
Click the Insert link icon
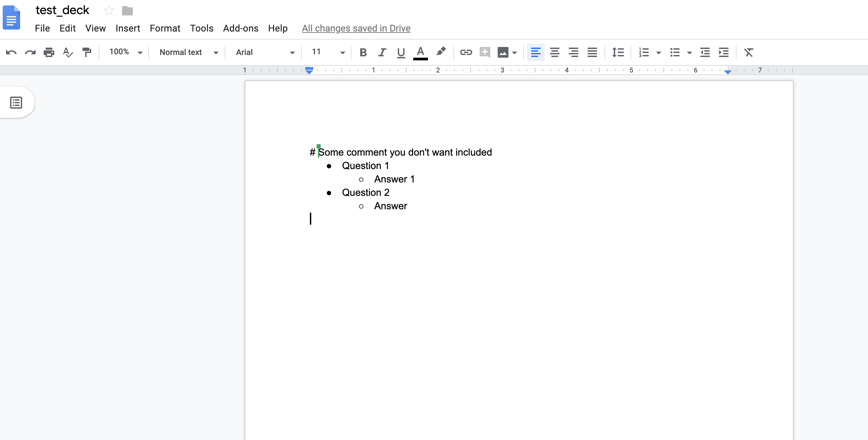(x=466, y=52)
